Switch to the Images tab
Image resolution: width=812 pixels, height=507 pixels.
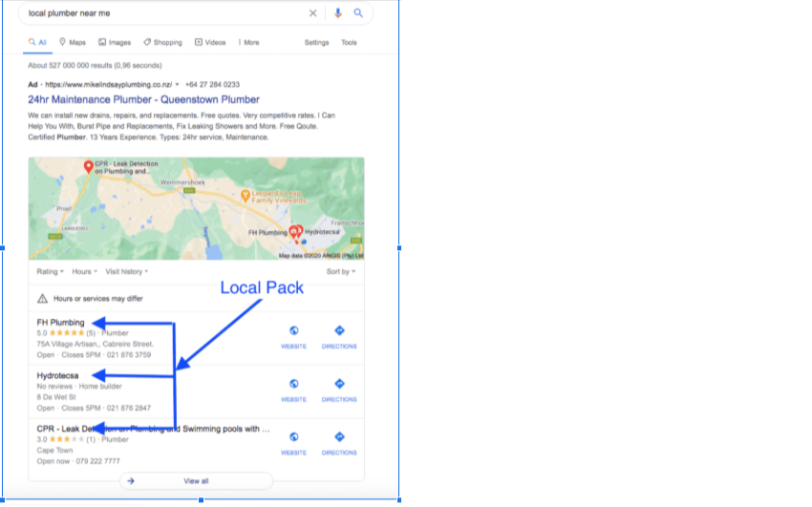pos(115,42)
